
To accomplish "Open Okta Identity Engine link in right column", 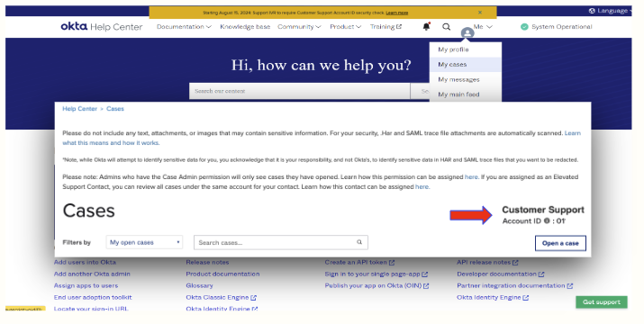I will 493,297.
